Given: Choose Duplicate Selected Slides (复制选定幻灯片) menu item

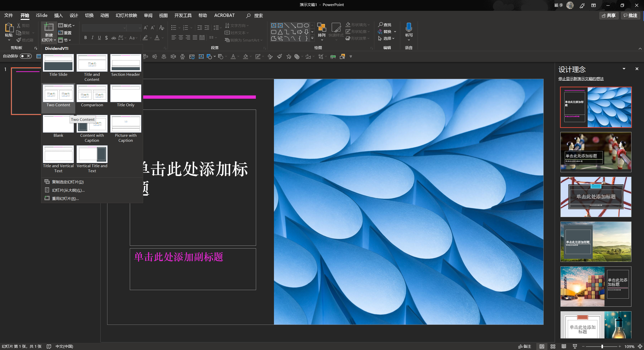Looking at the screenshot, I should 67,182.
